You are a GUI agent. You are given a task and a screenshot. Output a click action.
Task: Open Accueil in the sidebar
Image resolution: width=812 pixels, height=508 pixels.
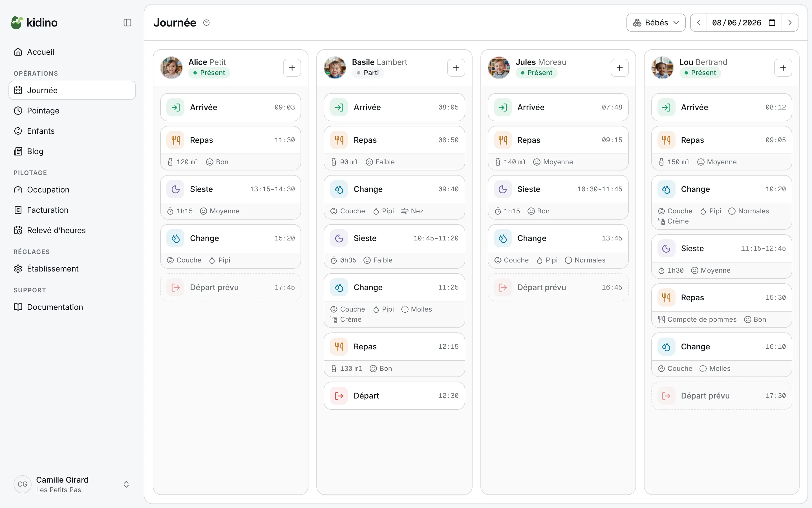tap(72, 52)
